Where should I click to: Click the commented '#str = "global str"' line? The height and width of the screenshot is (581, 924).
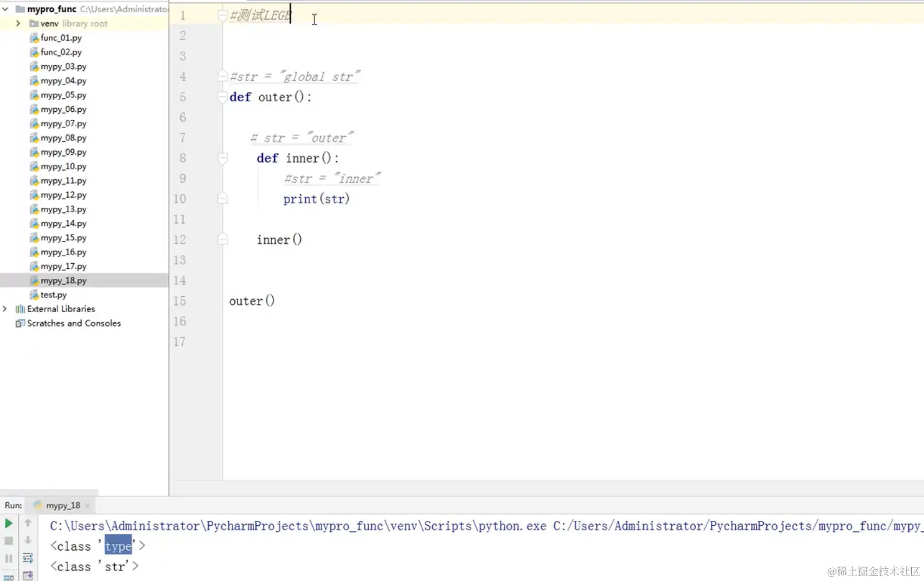click(x=295, y=76)
